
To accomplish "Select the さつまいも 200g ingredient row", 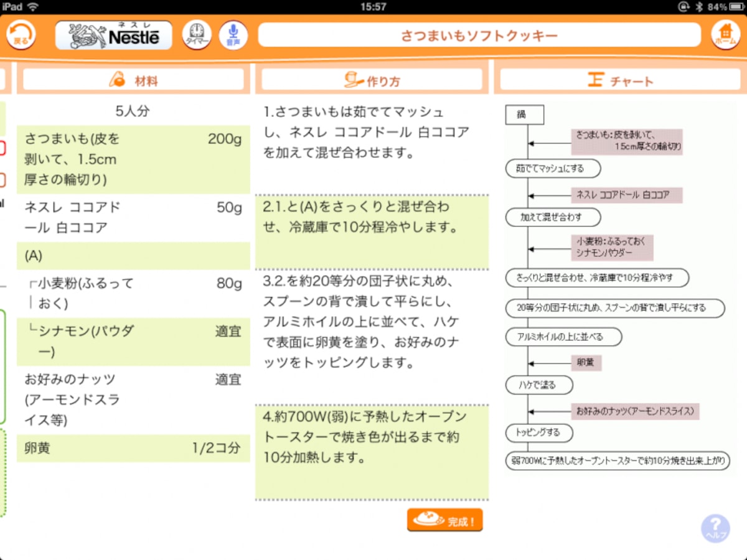I will click(133, 159).
